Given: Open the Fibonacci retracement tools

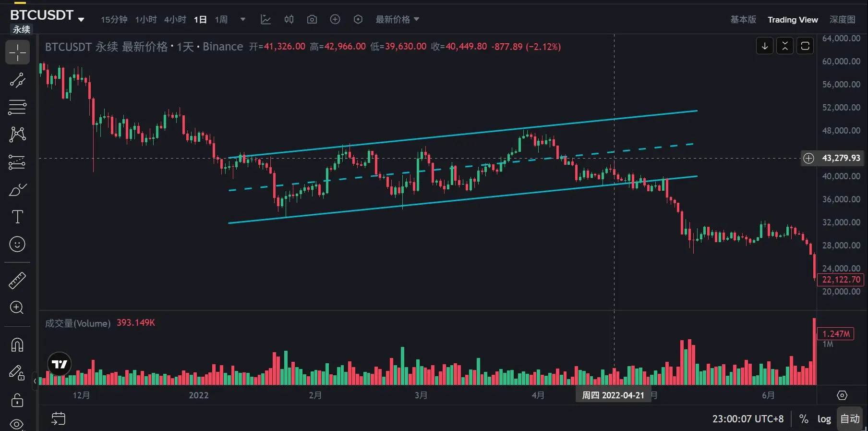Looking at the screenshot, I should coord(17,107).
